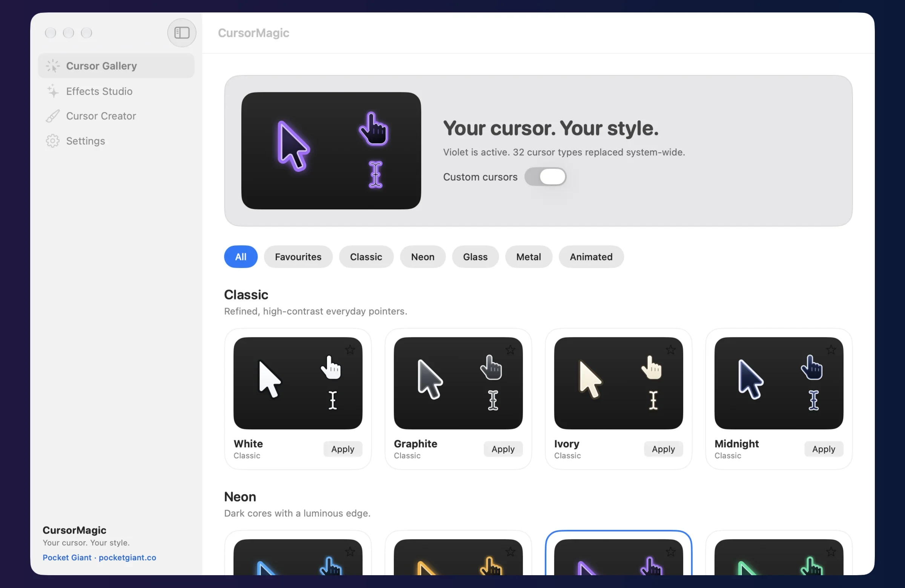Click the 'Violet is active' status text

tap(564, 152)
